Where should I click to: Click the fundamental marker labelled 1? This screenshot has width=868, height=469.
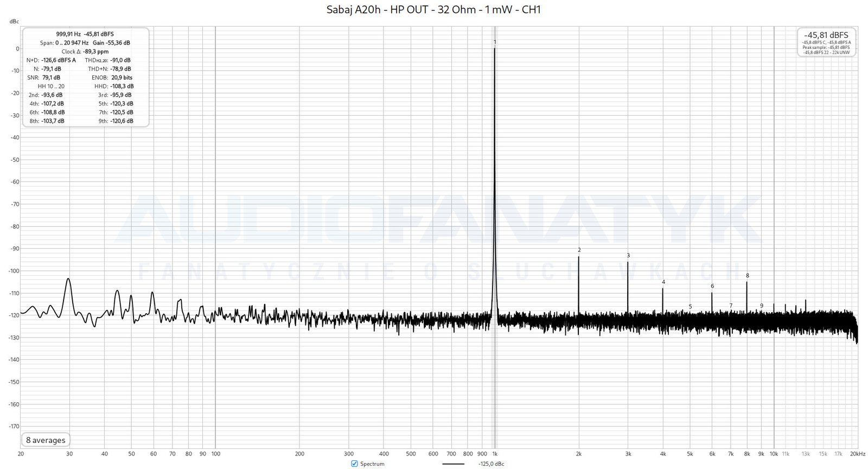pos(495,42)
